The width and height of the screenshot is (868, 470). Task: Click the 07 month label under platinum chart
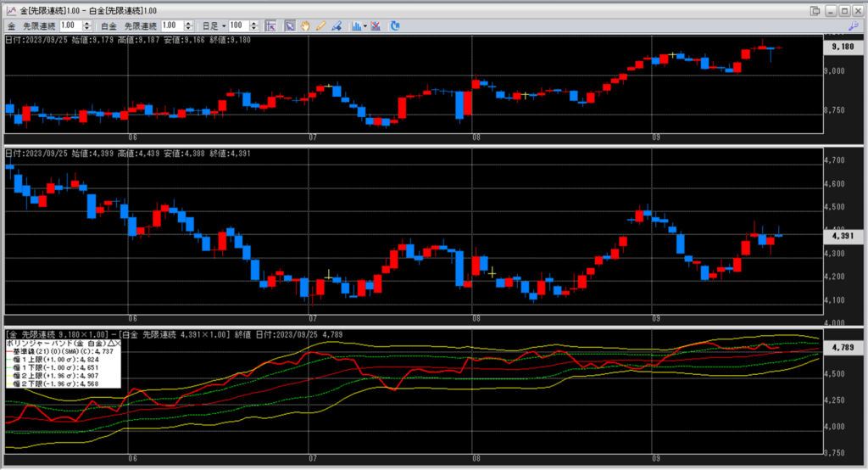(x=313, y=318)
